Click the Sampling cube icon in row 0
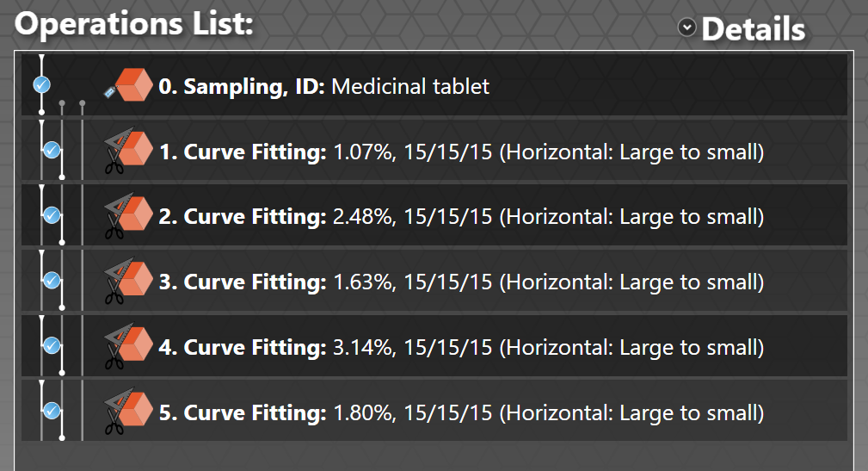This screenshot has height=471, width=868. tap(129, 84)
